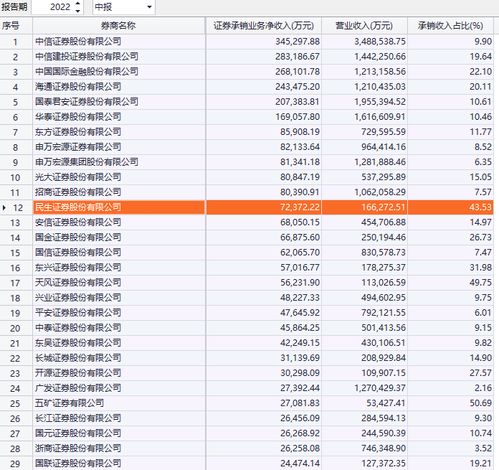
Task: Click underwriting income 283,186.67
Action: (x=297, y=57)
